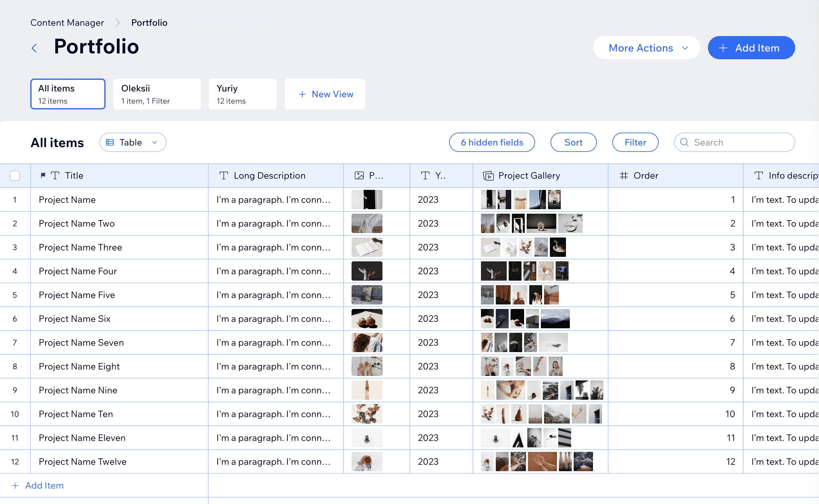Click the primary flag icon in Title header

(43, 175)
